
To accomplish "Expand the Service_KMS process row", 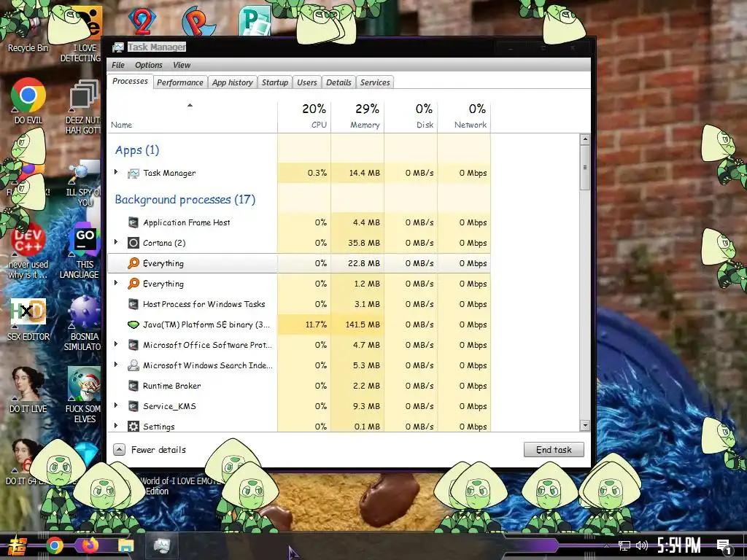I will tap(116, 405).
